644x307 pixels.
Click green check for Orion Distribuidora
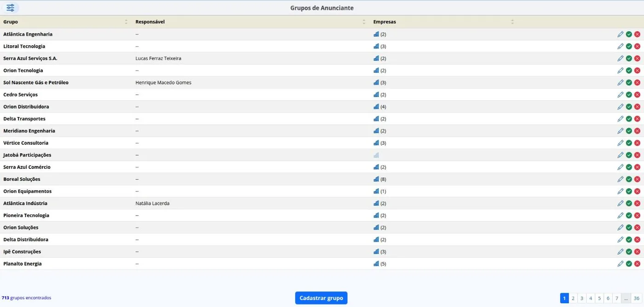(x=629, y=107)
